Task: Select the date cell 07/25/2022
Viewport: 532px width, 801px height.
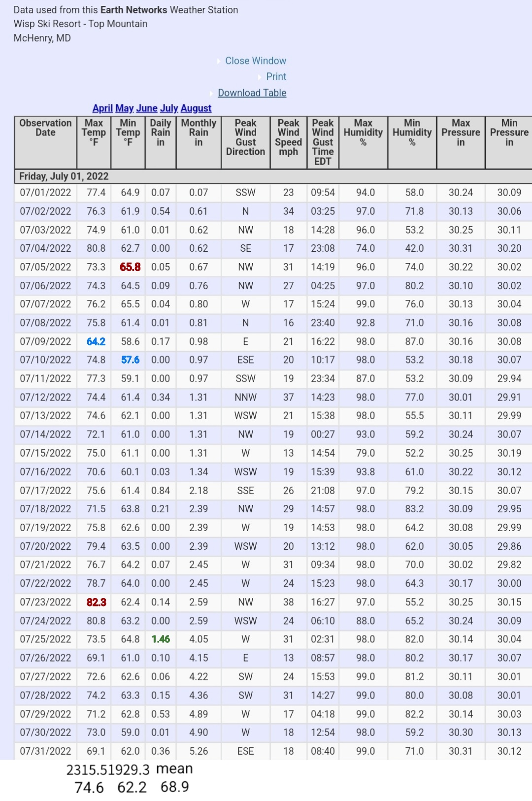Action: (45, 639)
